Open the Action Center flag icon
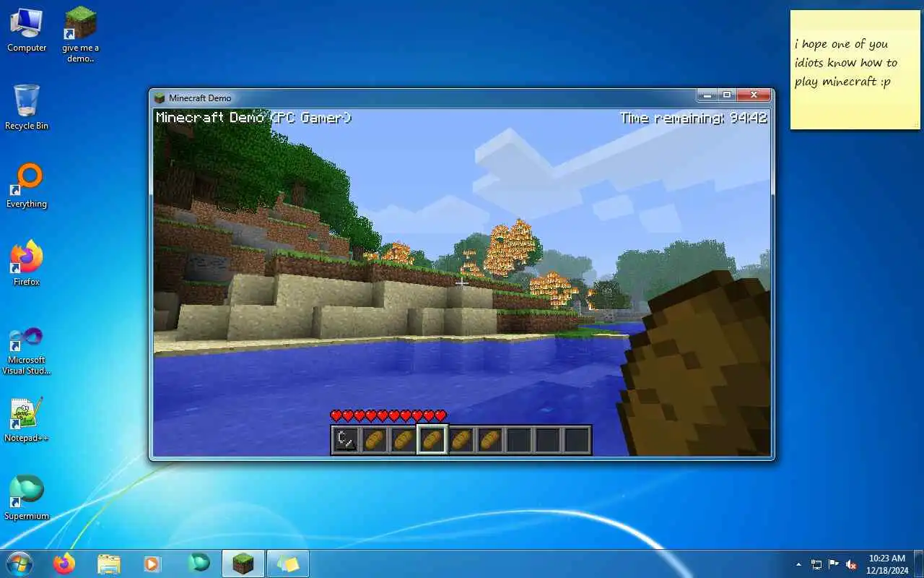 click(834, 564)
